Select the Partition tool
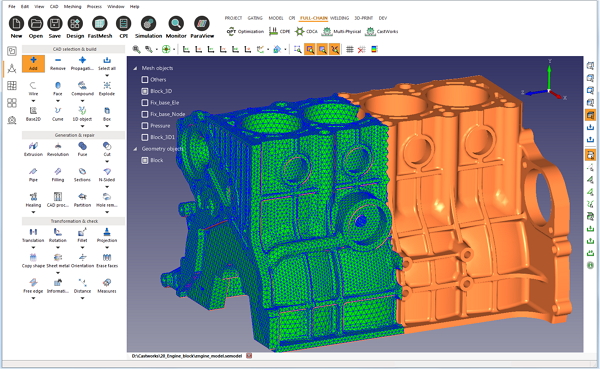 [82, 199]
